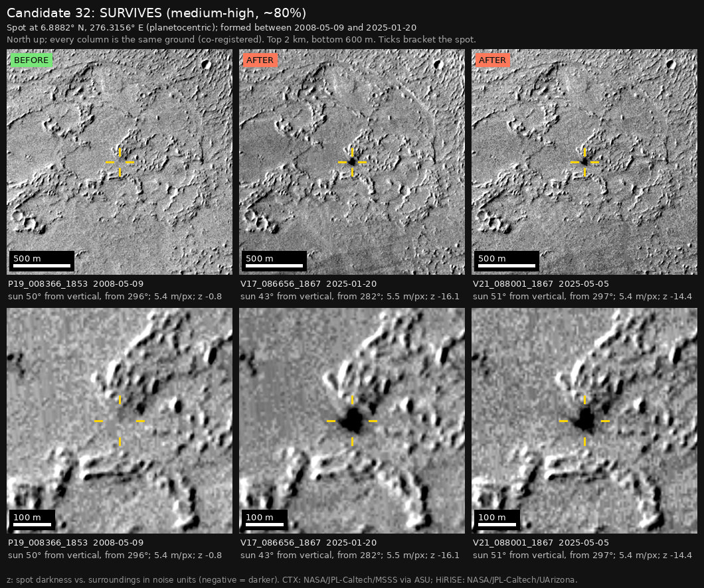Click the dark spot in the bottom-middle zoomed image

coord(351,421)
